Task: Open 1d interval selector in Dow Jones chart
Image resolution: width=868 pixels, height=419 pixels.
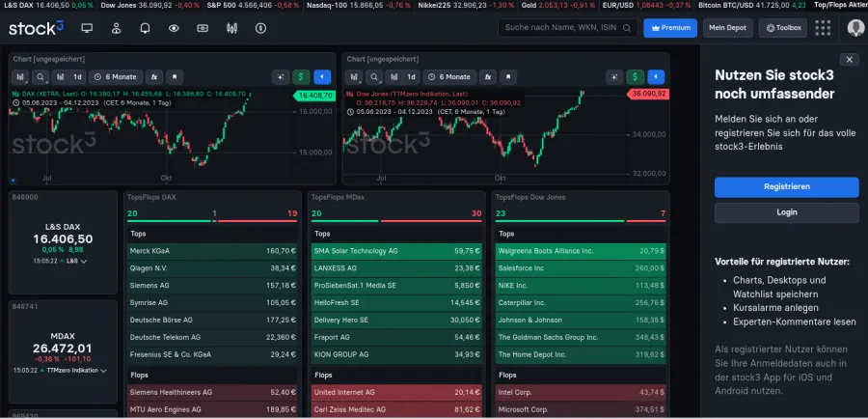Action: click(411, 77)
